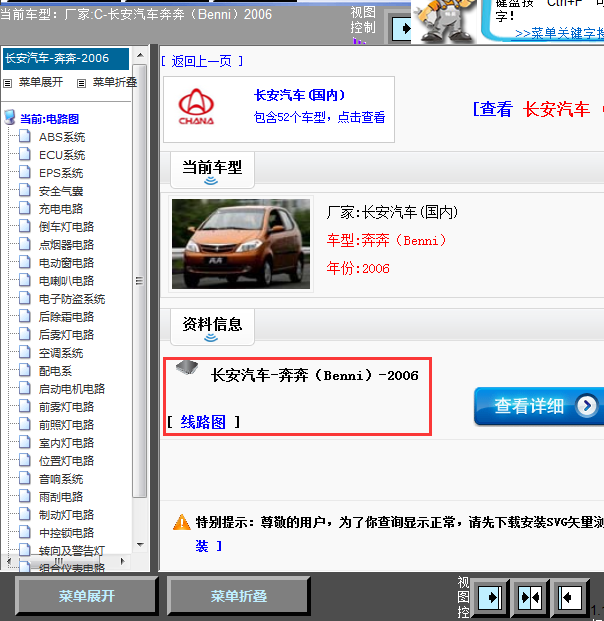Screen dimensions: 604x621
Task: Open 安全气囊 circuit entry
Action: coord(61,191)
